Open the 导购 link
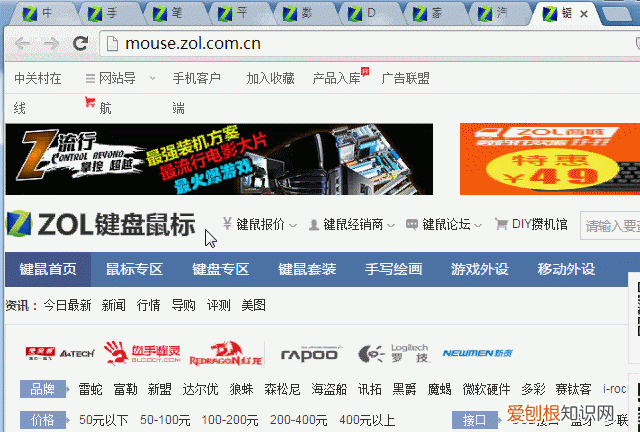640x432 pixels. [183, 305]
